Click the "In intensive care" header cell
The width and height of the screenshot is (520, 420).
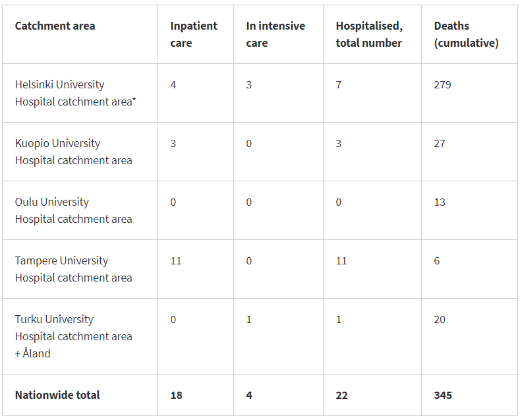click(x=275, y=34)
